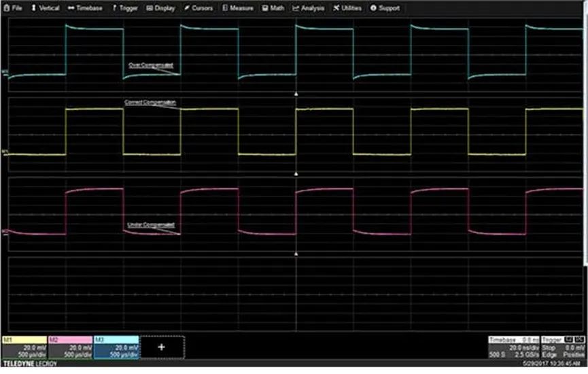588x374 pixels.
Task: Open the Trigger descriptor box at bottom
Action: [564, 347]
